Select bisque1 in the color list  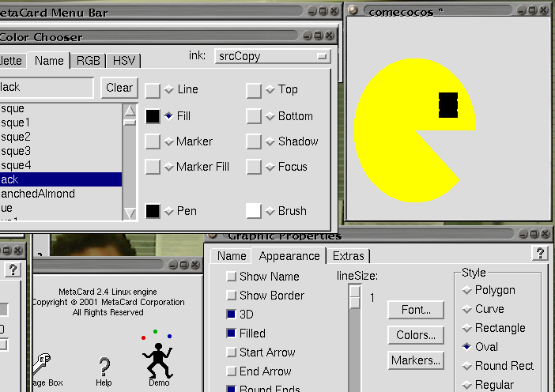tap(61, 122)
